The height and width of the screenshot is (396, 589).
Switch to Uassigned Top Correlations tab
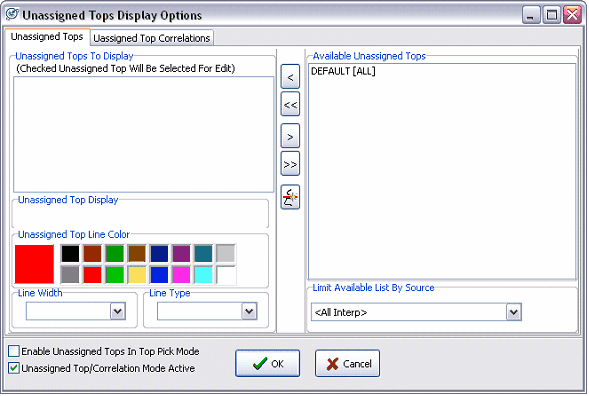[152, 38]
